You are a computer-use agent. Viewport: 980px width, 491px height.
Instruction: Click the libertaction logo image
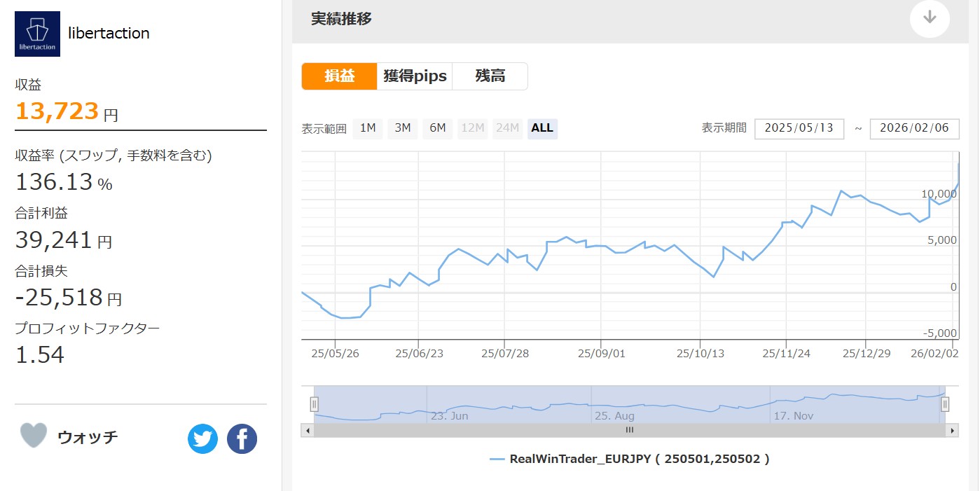coord(37,34)
